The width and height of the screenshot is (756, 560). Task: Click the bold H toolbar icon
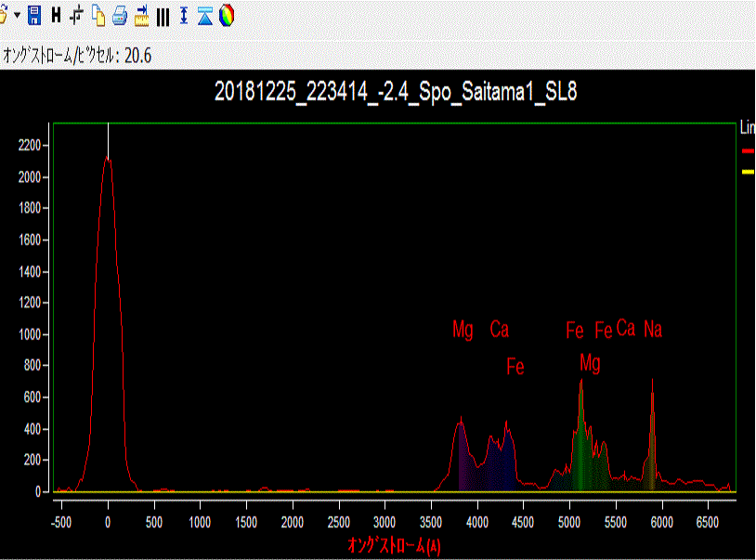tap(56, 16)
